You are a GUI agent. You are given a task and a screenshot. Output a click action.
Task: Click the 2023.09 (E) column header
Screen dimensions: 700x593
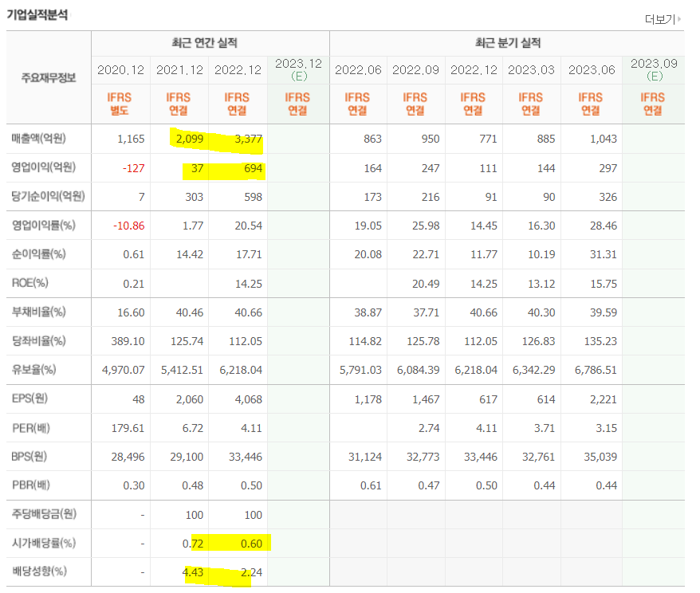(x=654, y=69)
